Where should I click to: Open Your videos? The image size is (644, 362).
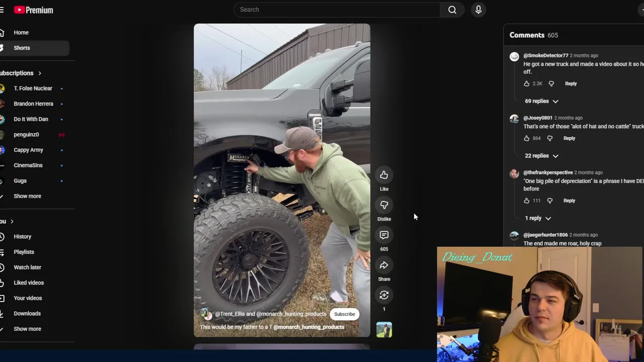pos(28,298)
